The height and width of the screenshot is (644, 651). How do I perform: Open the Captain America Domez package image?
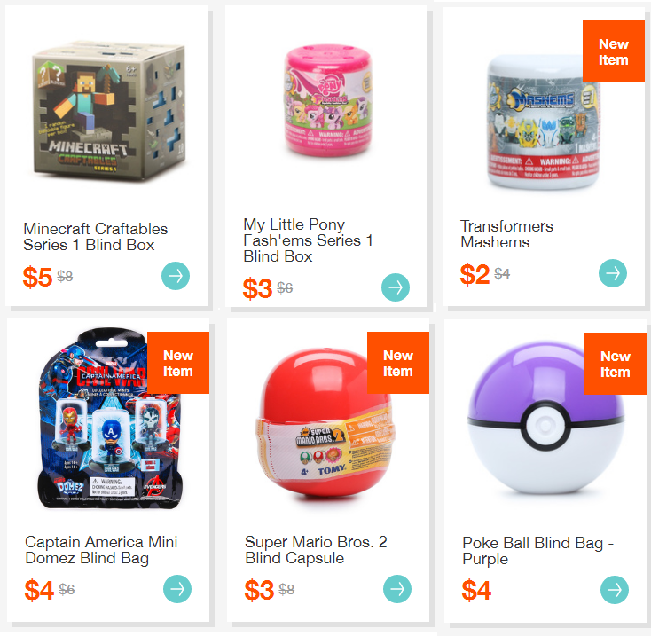click(111, 419)
